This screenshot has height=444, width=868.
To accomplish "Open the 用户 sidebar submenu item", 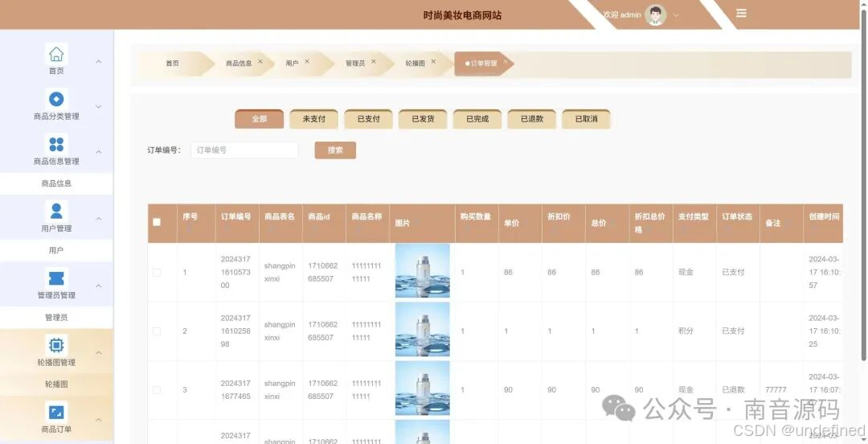I will (x=56, y=250).
